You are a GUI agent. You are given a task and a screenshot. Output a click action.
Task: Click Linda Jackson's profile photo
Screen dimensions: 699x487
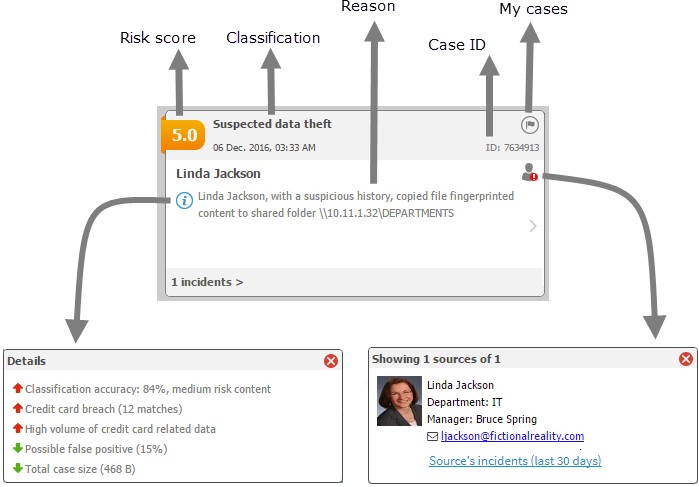point(398,401)
